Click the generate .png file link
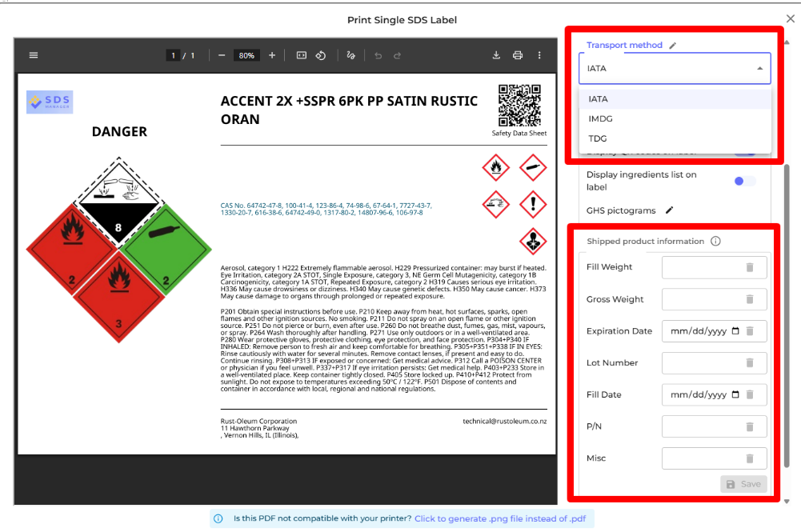801x532 pixels. (499, 518)
